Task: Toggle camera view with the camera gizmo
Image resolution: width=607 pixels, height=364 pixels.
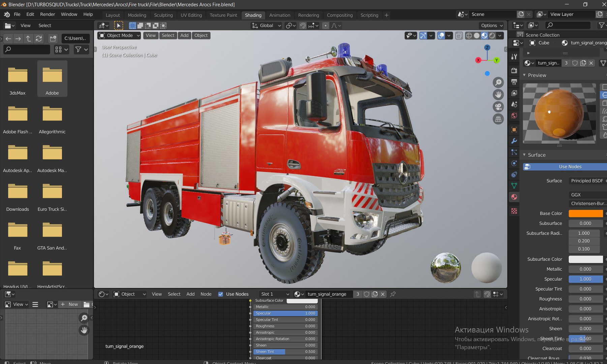Action: [498, 107]
